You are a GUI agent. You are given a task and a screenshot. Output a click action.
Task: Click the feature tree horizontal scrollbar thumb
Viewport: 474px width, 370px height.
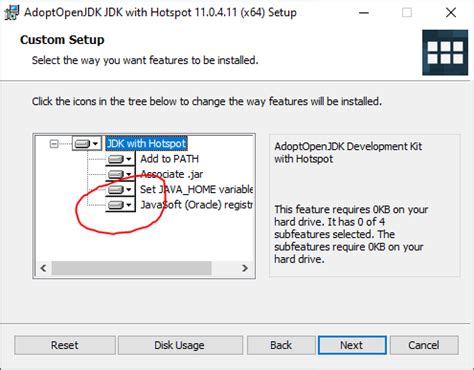pos(131,268)
